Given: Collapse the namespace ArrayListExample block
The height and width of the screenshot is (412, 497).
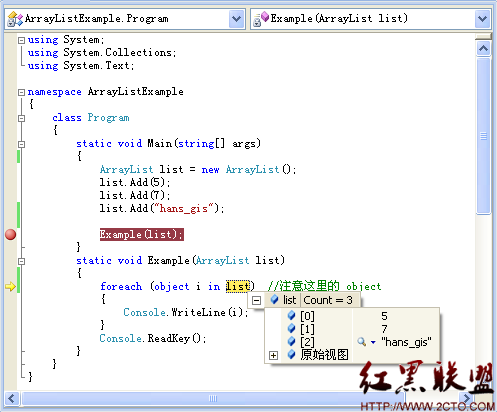Looking at the screenshot, I should point(21,92).
